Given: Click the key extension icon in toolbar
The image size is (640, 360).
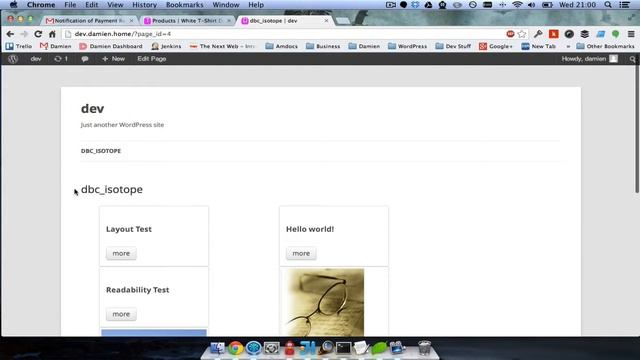Looking at the screenshot, I should pos(538,34).
